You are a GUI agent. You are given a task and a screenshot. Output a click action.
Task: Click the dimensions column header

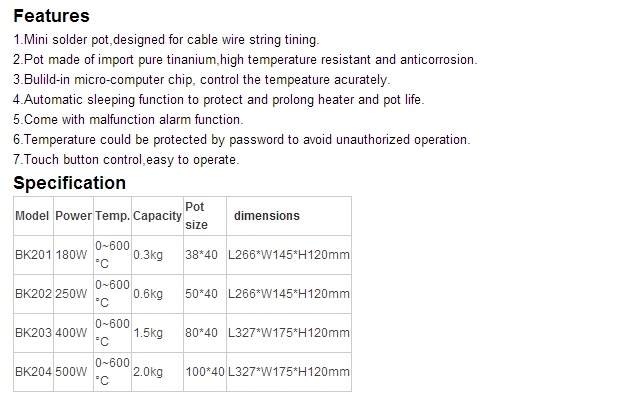[x=266, y=216]
